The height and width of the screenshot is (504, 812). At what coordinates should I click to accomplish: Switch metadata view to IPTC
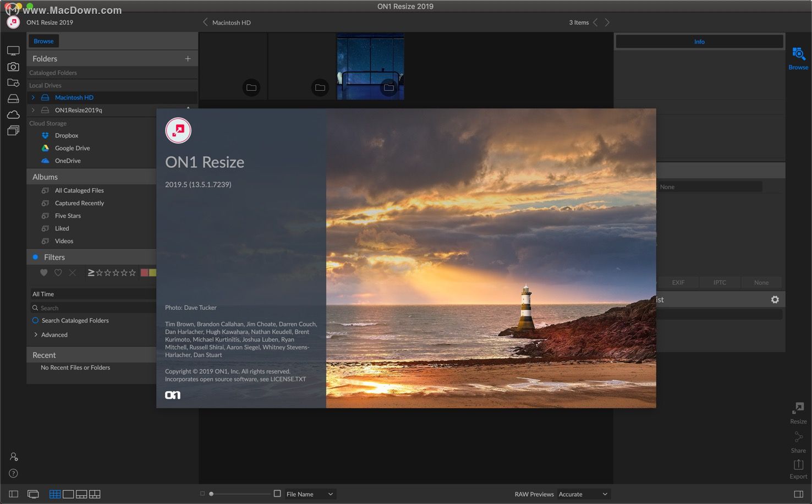pos(720,282)
